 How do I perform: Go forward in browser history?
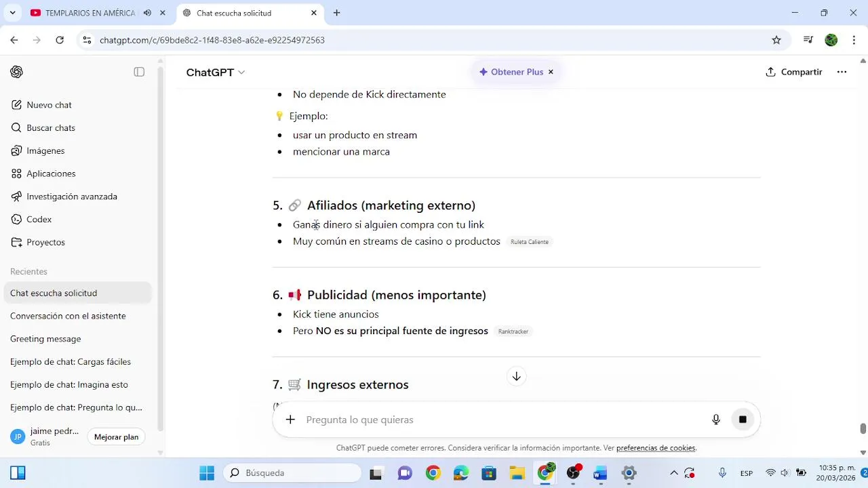37,40
